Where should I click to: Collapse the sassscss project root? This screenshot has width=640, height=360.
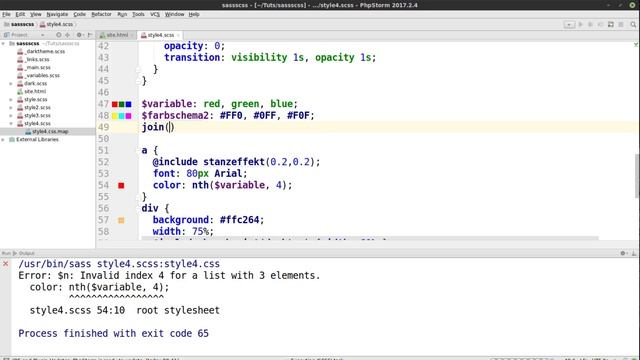point(4,43)
